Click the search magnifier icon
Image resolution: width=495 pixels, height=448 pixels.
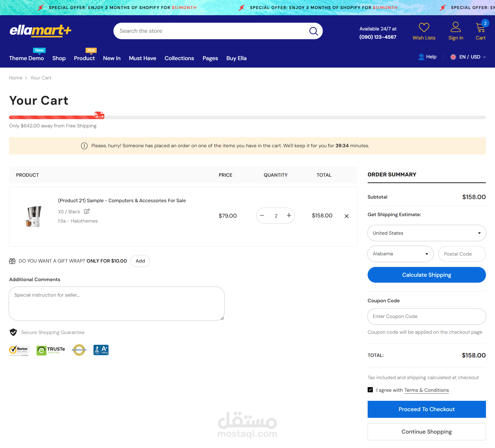point(313,31)
